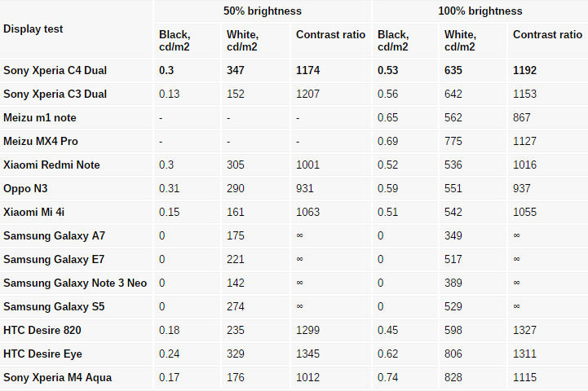Click the 100% brightness column header

coord(480,11)
